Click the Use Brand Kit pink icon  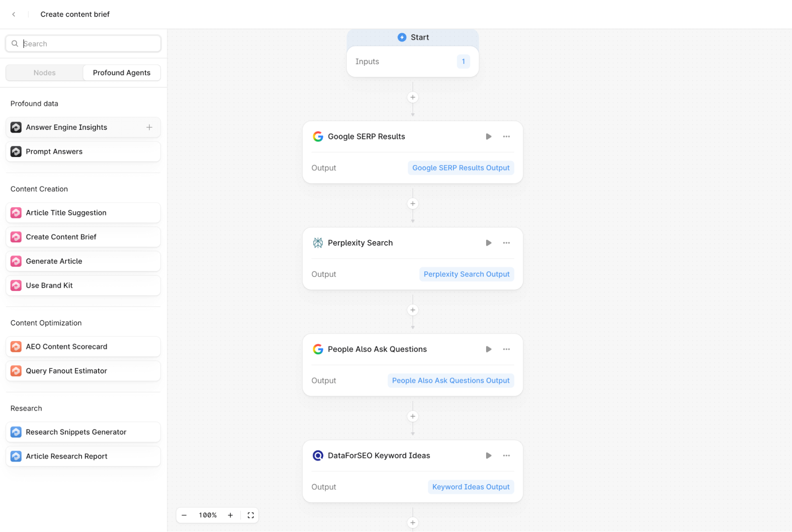pyautogui.click(x=16, y=285)
